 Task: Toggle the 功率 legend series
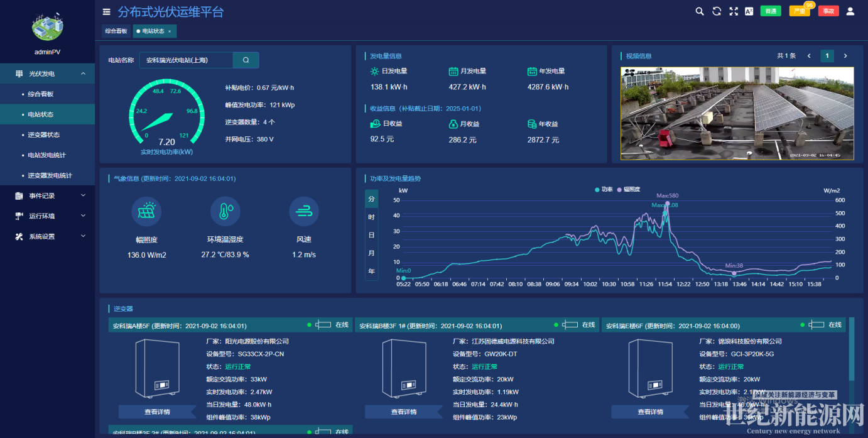pos(604,189)
